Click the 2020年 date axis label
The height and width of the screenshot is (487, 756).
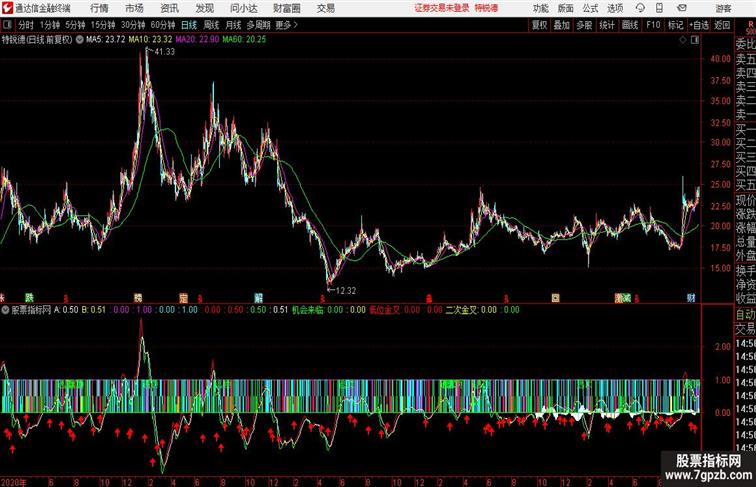pyautogui.click(x=14, y=482)
